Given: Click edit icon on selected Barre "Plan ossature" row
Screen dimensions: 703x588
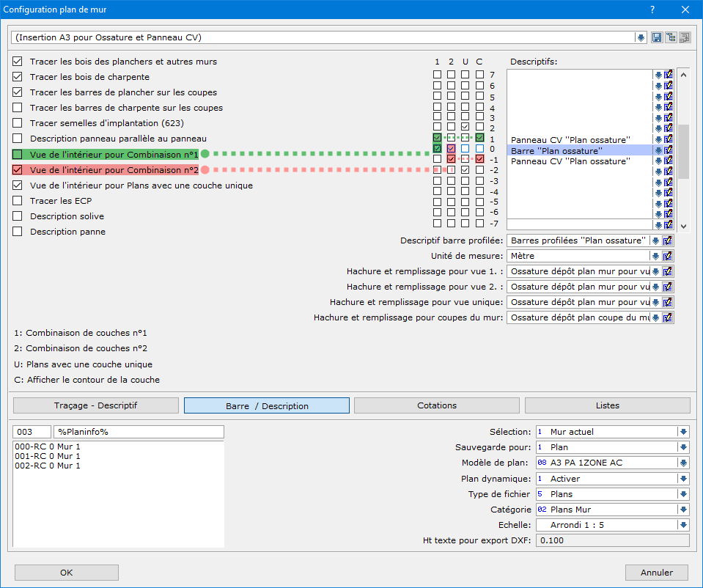Looking at the screenshot, I should pos(669,150).
